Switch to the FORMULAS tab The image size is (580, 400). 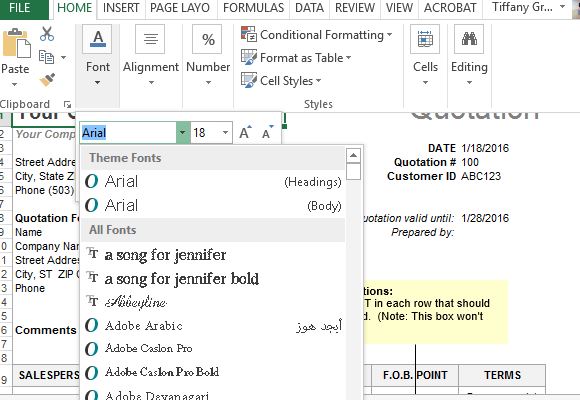(x=253, y=8)
